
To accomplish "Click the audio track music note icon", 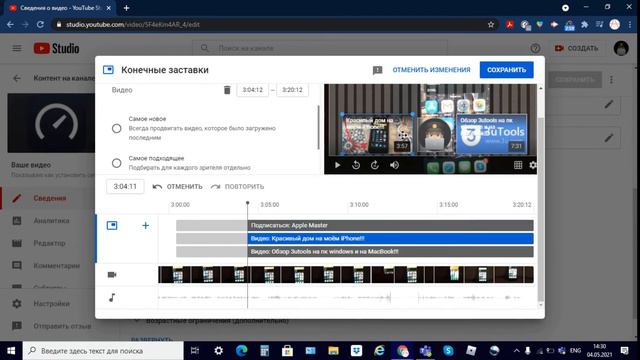I will click(112, 298).
